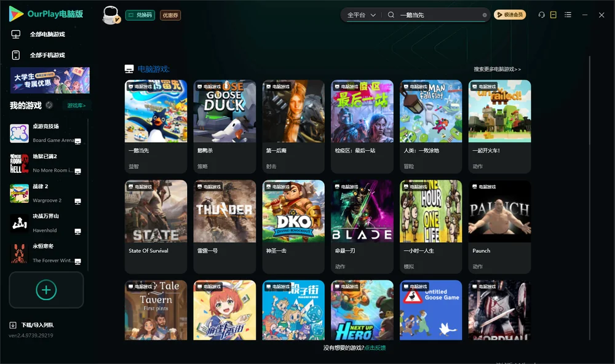Image resolution: width=615 pixels, height=364 pixels.
Task: Click the yellow mini-window mode icon
Action: click(x=553, y=15)
